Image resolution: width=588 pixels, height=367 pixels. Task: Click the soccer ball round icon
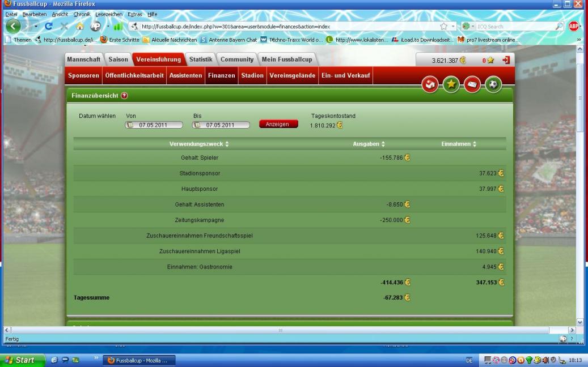[x=493, y=84]
